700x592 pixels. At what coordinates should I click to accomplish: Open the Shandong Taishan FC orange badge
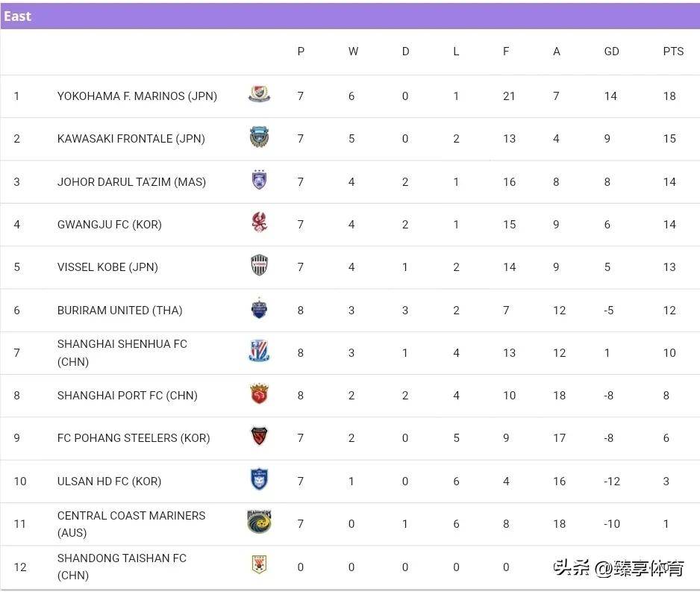tap(260, 564)
